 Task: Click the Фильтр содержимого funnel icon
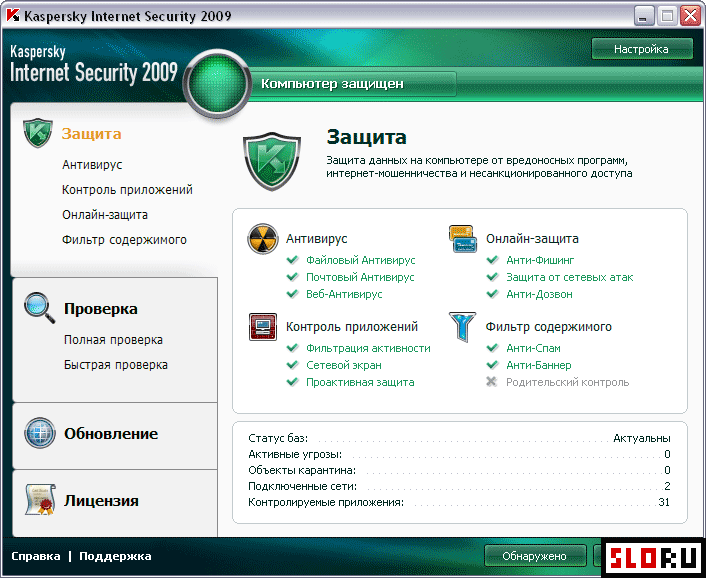pos(462,327)
